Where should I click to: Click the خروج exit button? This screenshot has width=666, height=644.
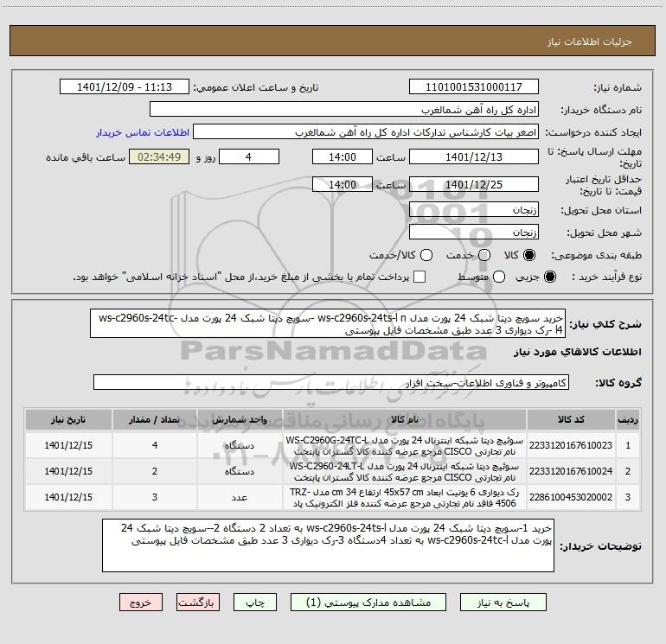(x=141, y=603)
